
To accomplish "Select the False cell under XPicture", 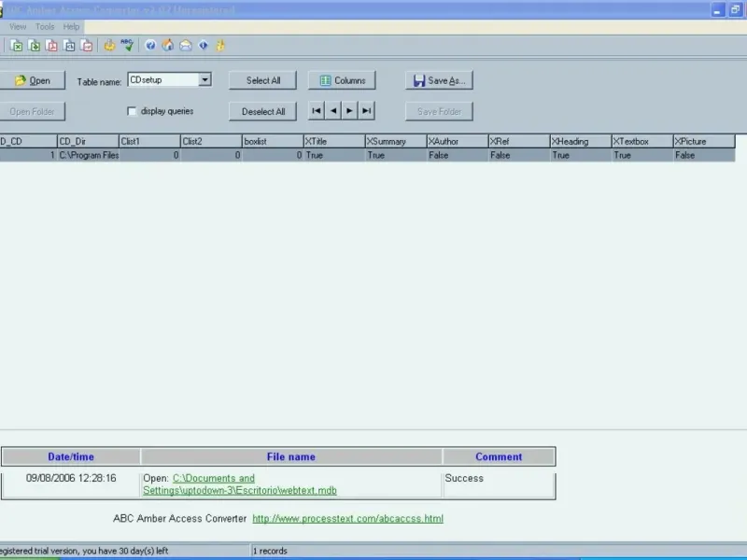I will [x=704, y=155].
